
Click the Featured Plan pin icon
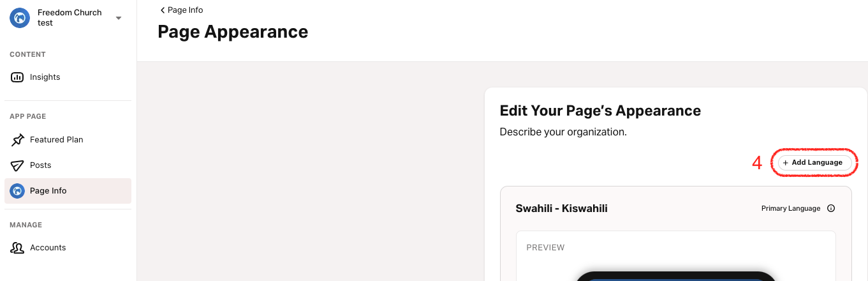[17, 140]
